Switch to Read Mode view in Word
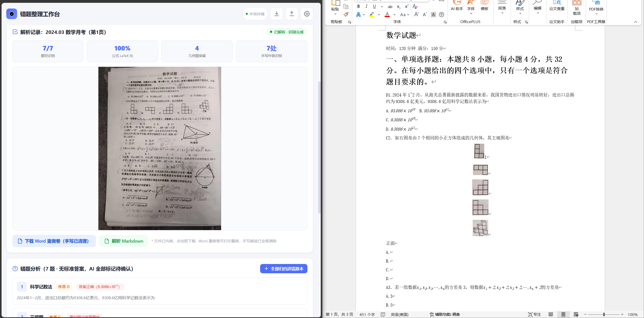The image size is (644, 318). 551,314
